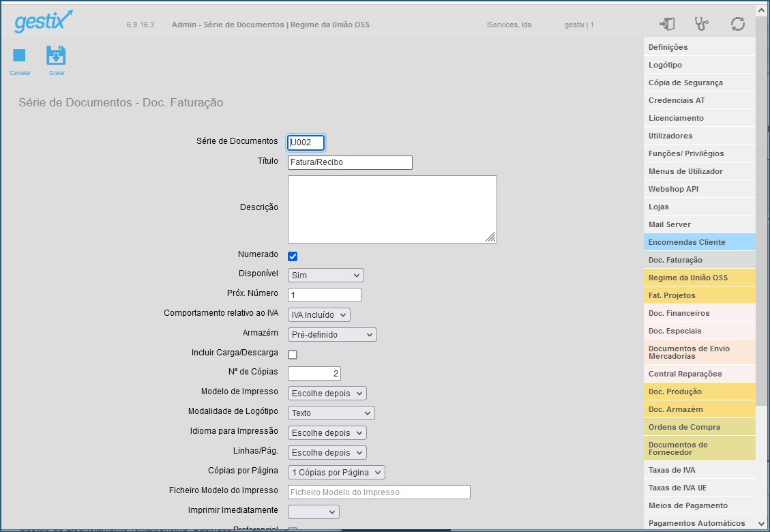Open the Comportamento relativo ao IVA dropdown
Viewport: 770px width, 532px height.
coord(319,315)
